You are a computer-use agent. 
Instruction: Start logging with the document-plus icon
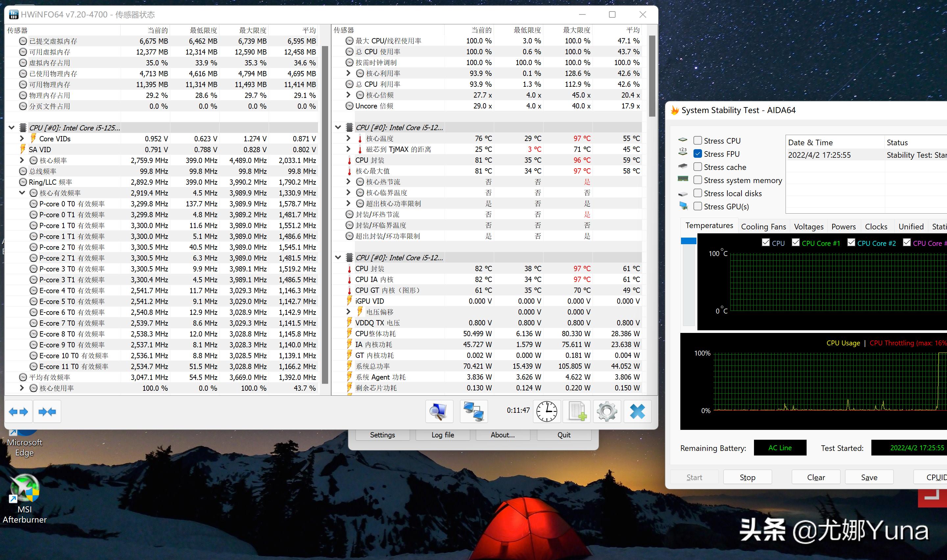[577, 411]
